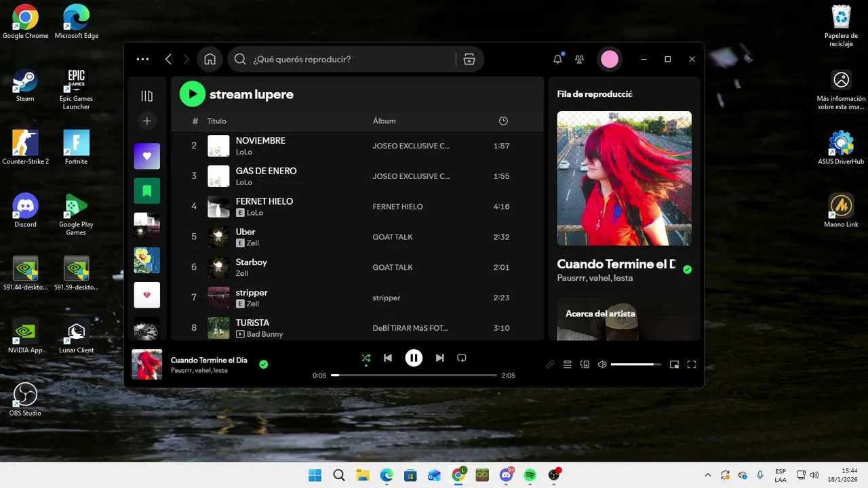Open Your Episodes green bookmark item
This screenshot has height=488, width=868.
coord(147,190)
